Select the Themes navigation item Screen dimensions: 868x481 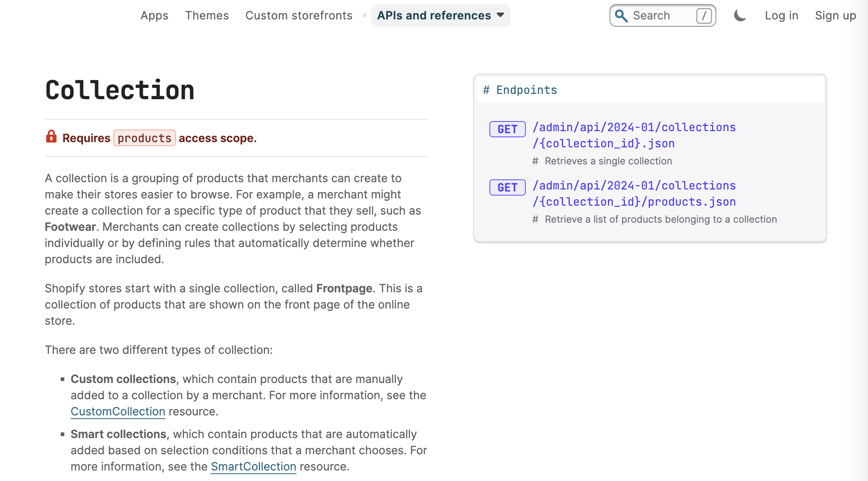coord(207,15)
